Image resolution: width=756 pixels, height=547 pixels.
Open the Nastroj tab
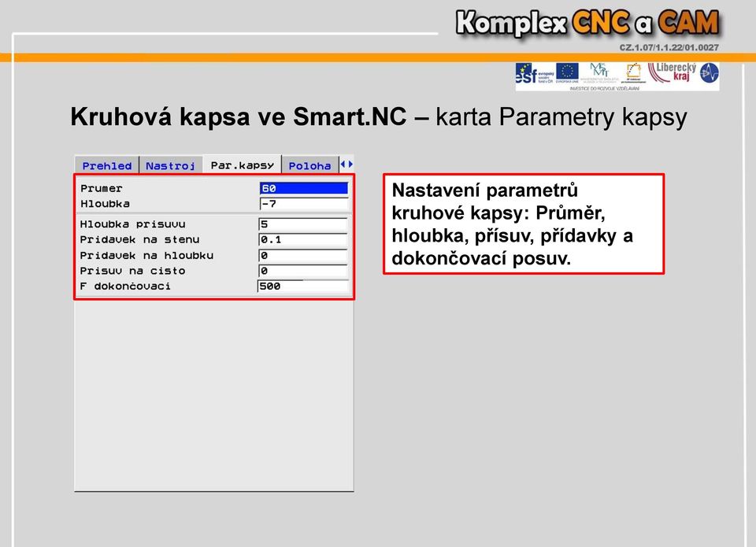pyautogui.click(x=171, y=165)
